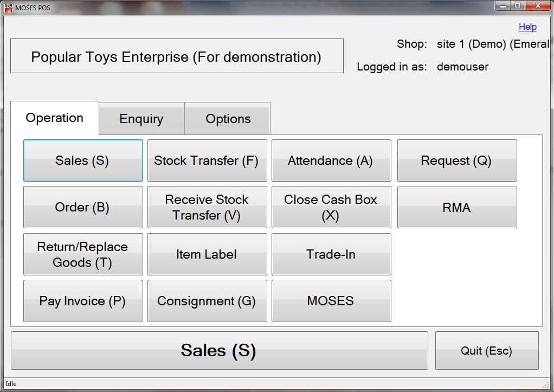Start a Trade-In operation
Screen dimensions: 554x392
(x=331, y=254)
